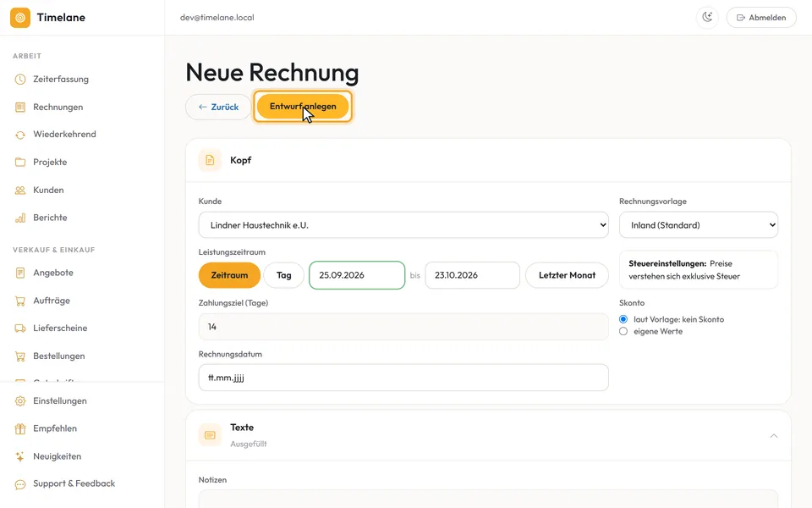The image size is (812, 508).
Task: Click the Notizen text area
Action: pyautogui.click(x=488, y=499)
